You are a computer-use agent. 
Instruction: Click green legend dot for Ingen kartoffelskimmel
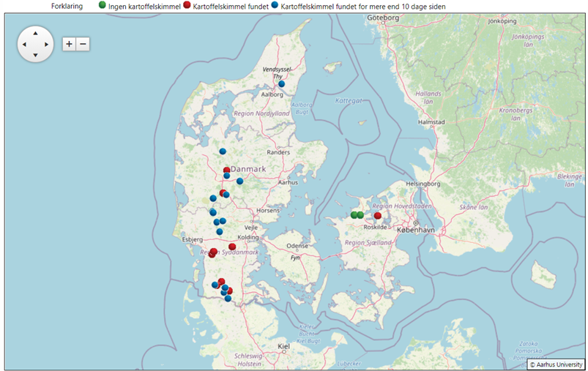(x=101, y=6)
